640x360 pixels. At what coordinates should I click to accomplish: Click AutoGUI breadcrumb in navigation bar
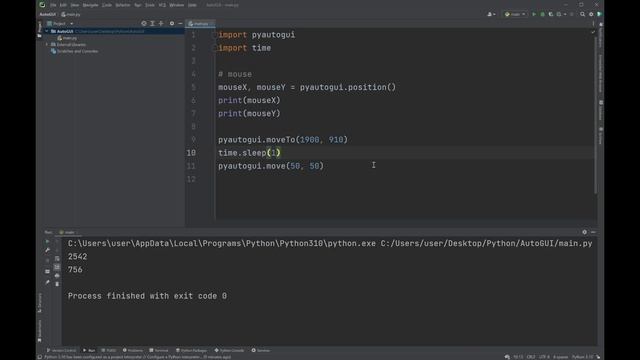coord(47,14)
